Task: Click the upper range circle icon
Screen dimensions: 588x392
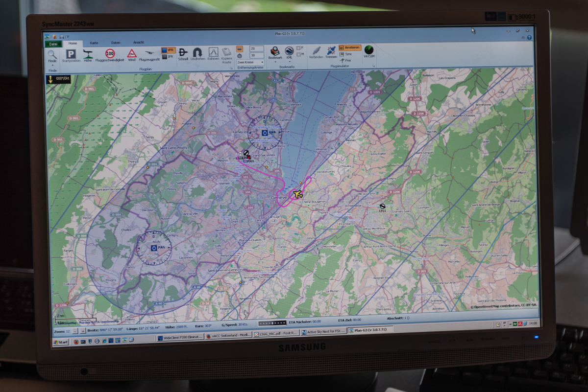Action: [x=239, y=49]
